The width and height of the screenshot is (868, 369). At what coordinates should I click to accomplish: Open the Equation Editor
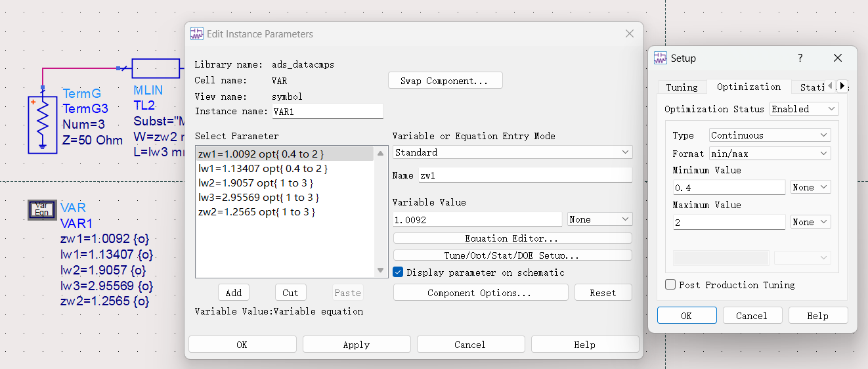(x=513, y=238)
